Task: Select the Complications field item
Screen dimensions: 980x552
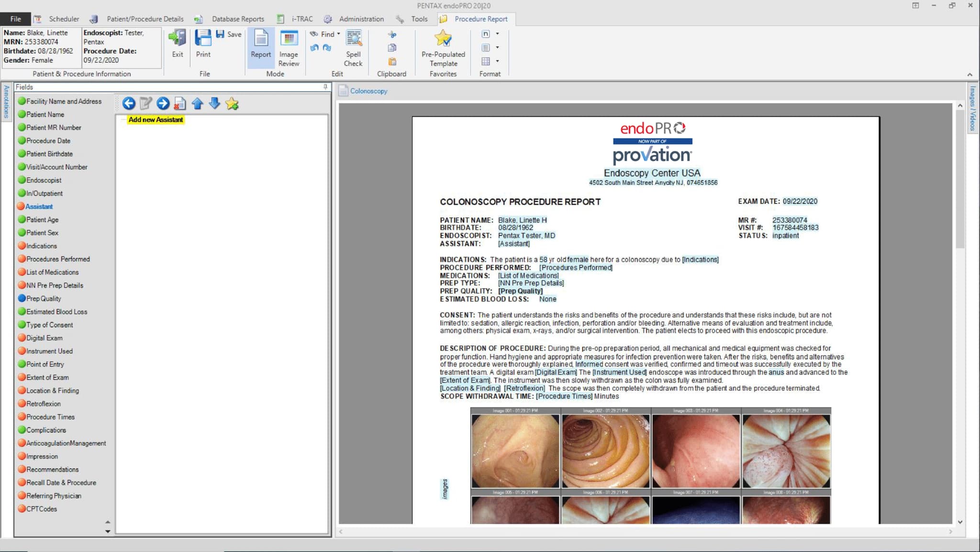Action: coord(46,429)
